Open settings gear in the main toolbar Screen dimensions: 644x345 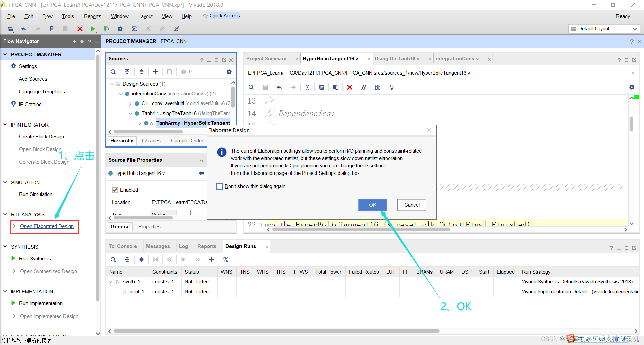120,29
